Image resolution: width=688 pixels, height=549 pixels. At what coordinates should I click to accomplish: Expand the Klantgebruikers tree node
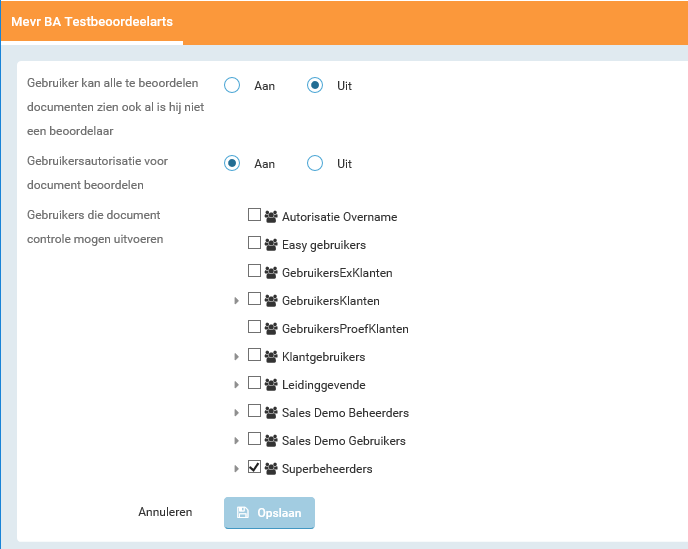pos(237,356)
